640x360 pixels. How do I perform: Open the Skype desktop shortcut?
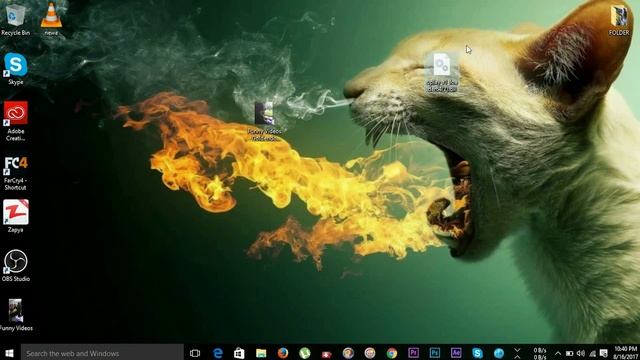(16, 69)
